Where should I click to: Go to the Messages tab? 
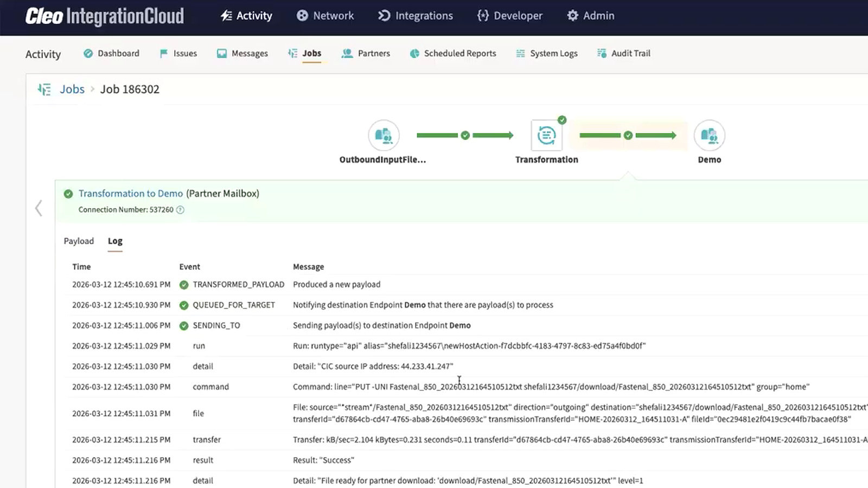242,53
